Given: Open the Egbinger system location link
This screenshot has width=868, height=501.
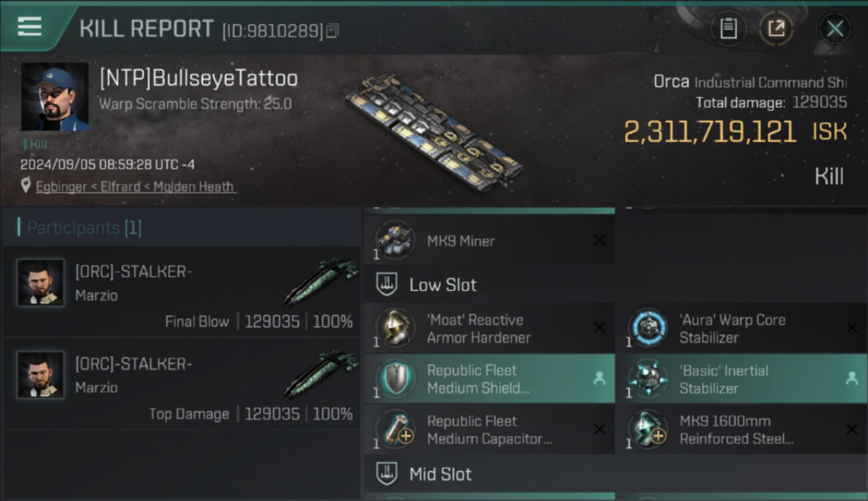Looking at the screenshot, I should [136, 187].
